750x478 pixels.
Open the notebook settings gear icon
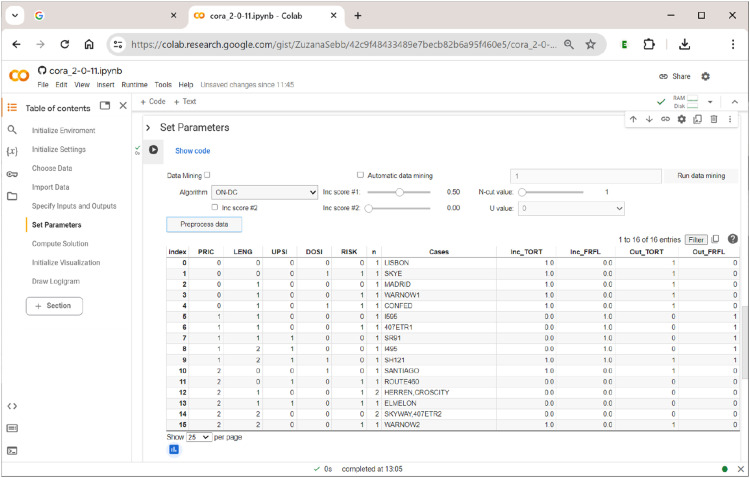(x=706, y=76)
